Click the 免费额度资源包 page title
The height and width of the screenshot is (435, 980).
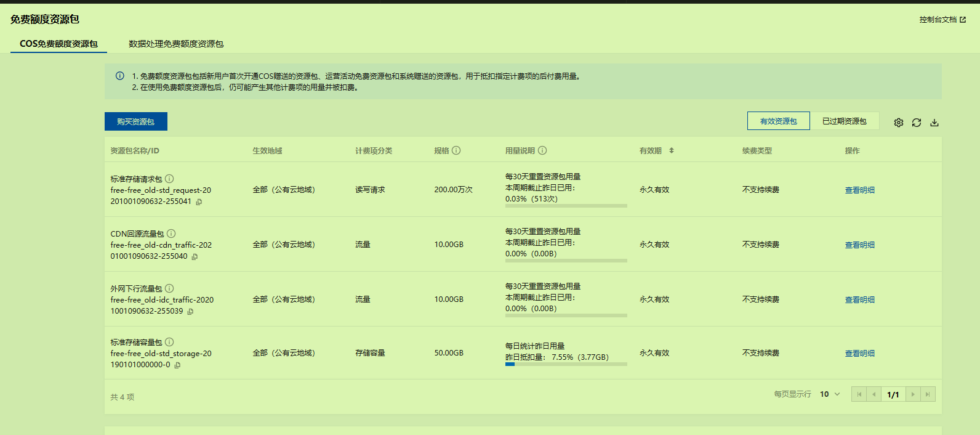click(45, 20)
